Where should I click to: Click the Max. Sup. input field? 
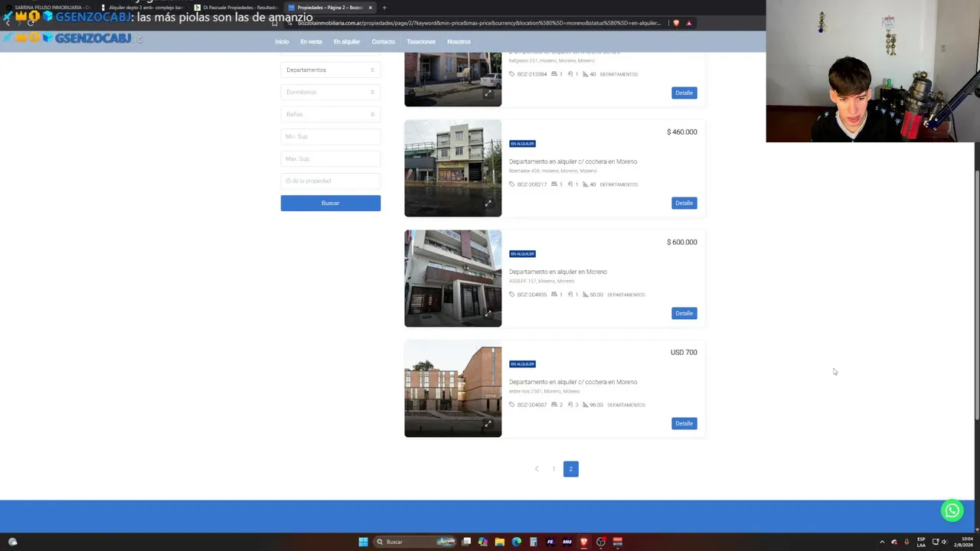coord(330,158)
